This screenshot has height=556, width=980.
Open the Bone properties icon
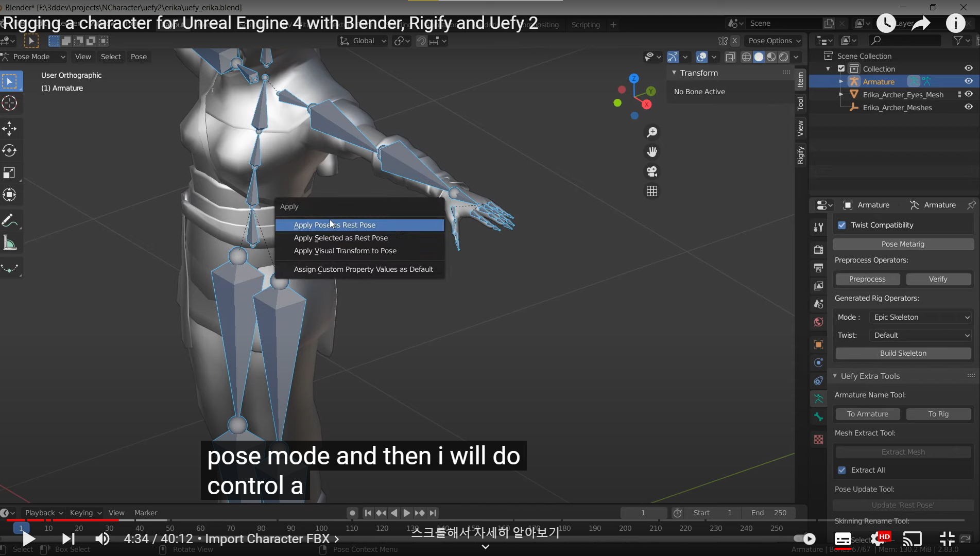pyautogui.click(x=818, y=417)
